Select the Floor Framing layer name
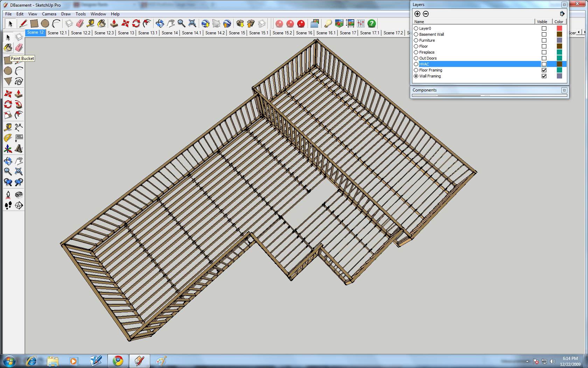This screenshot has height=368, width=588. 430,70
